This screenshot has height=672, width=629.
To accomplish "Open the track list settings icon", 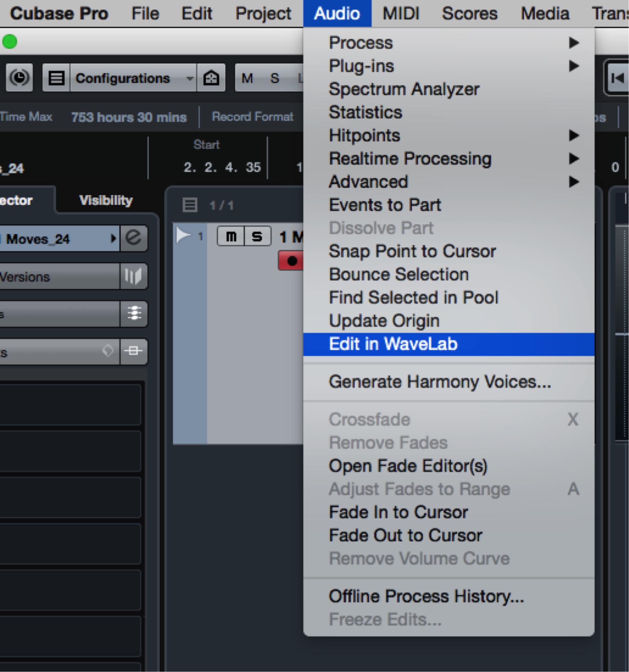I will click(x=189, y=205).
